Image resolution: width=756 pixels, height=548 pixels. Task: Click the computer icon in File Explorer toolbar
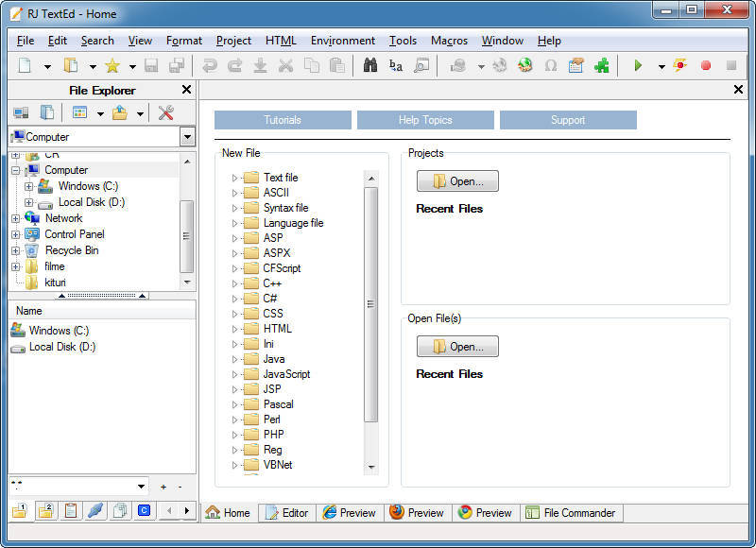[21, 112]
